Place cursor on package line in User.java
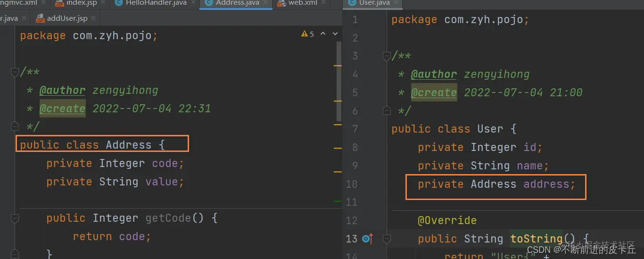The width and height of the screenshot is (644, 259). 461,20
